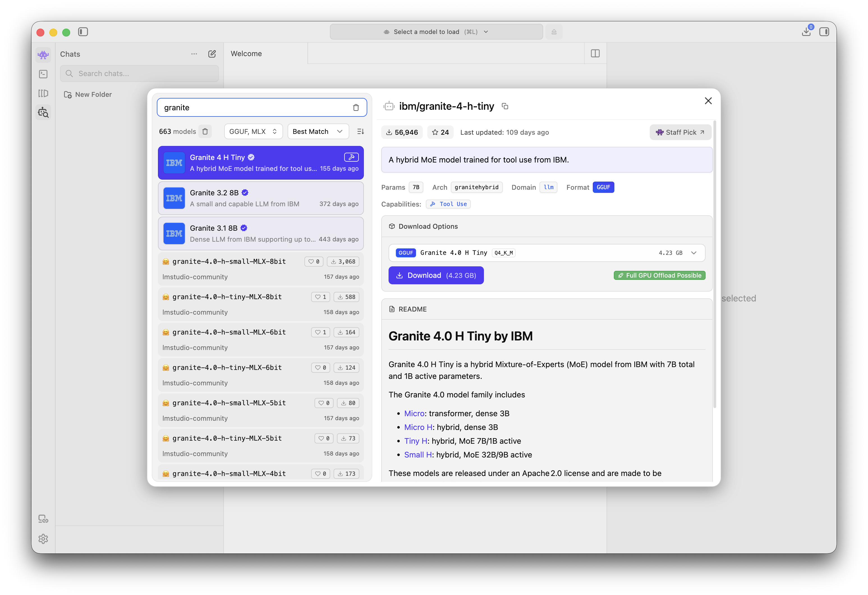This screenshot has width=868, height=595.
Task: Toggle the right sidebar panel
Action: [x=824, y=32]
